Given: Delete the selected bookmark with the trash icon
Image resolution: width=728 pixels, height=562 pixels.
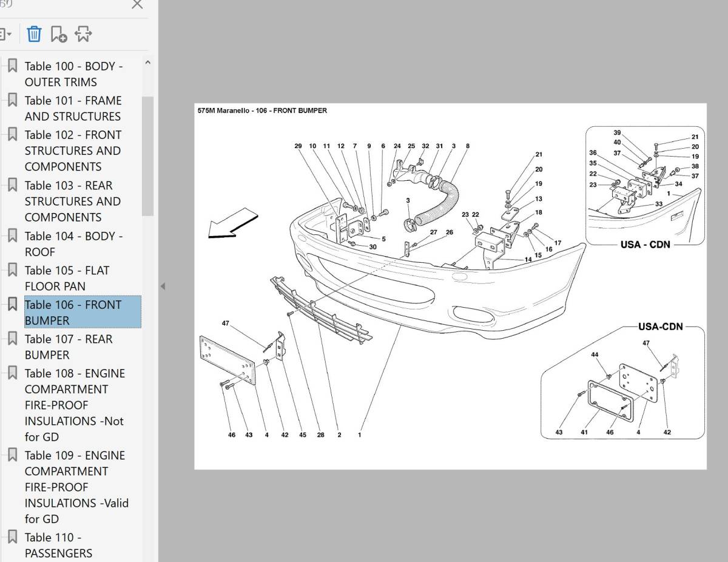Looking at the screenshot, I should (x=34, y=34).
